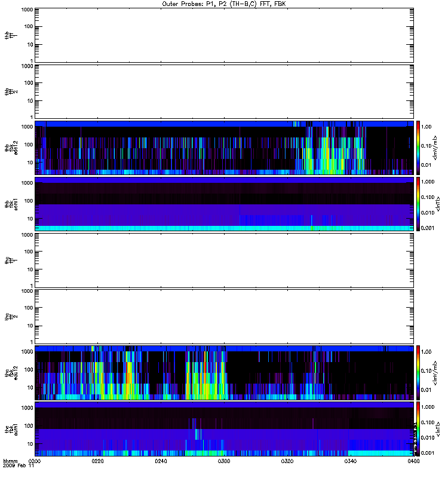
Task: Click the 0.001 value on thb scm1 color bar
Action: [x=428, y=228]
